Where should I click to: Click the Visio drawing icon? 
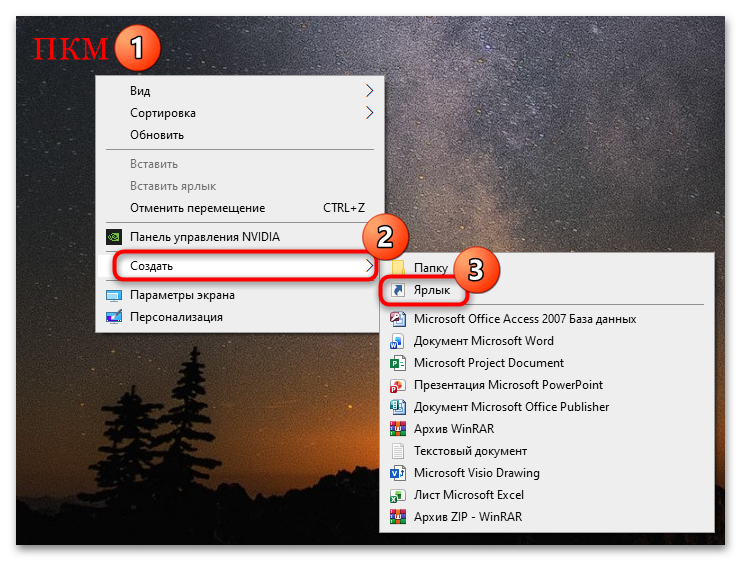point(398,473)
